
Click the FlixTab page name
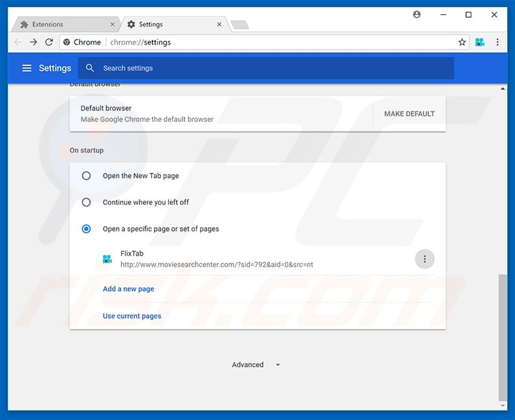[x=132, y=254]
